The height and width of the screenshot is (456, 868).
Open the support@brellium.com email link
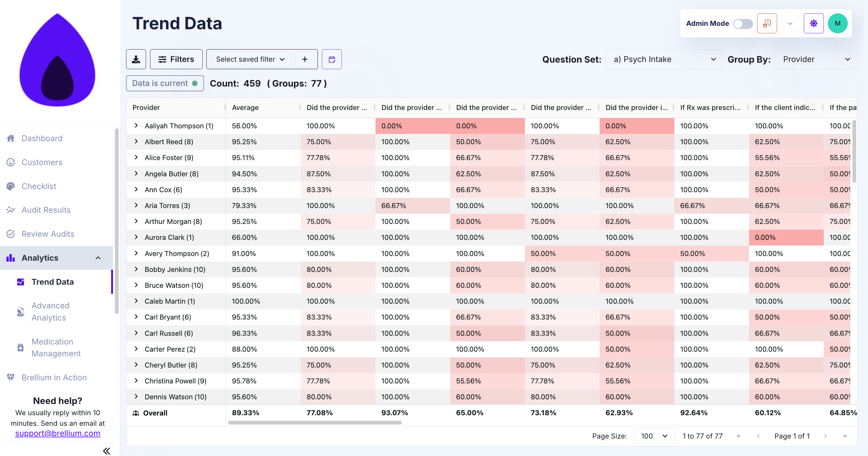[57, 434]
